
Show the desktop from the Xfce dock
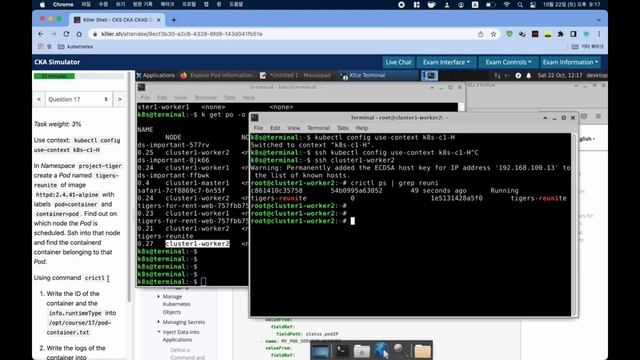pos(320,351)
